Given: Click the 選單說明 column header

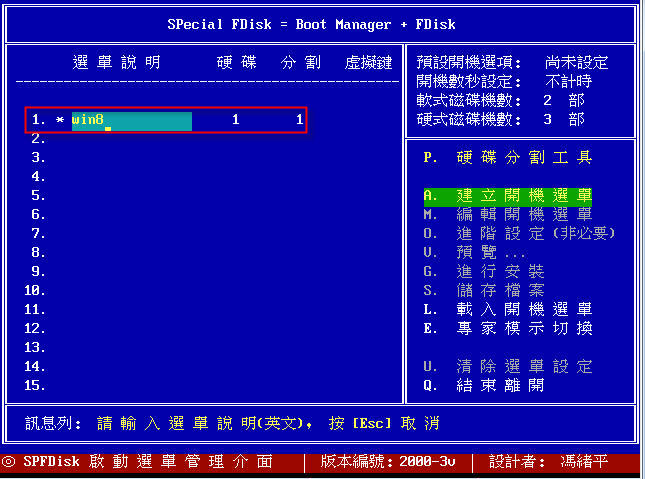Looking at the screenshot, I should coord(116,63).
